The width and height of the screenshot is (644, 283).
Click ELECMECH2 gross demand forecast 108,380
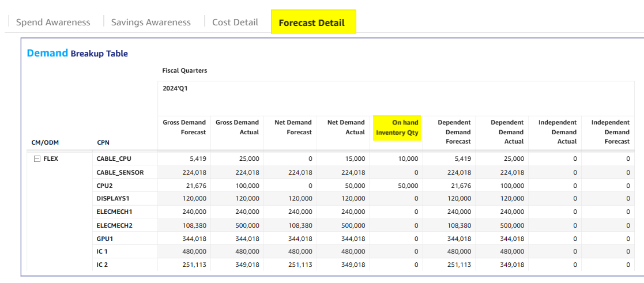click(x=194, y=225)
